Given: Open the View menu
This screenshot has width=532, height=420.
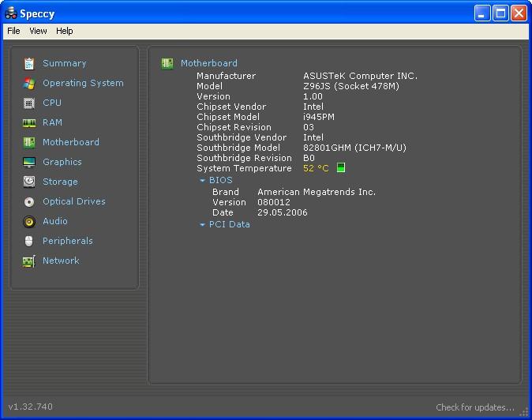Looking at the screenshot, I should pos(38,31).
